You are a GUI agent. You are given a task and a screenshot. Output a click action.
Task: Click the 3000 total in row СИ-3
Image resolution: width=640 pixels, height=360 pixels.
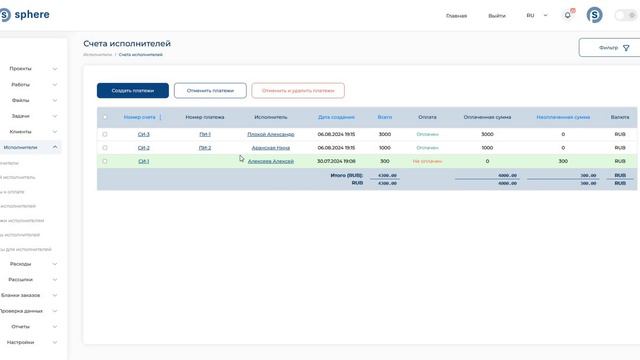tap(385, 134)
